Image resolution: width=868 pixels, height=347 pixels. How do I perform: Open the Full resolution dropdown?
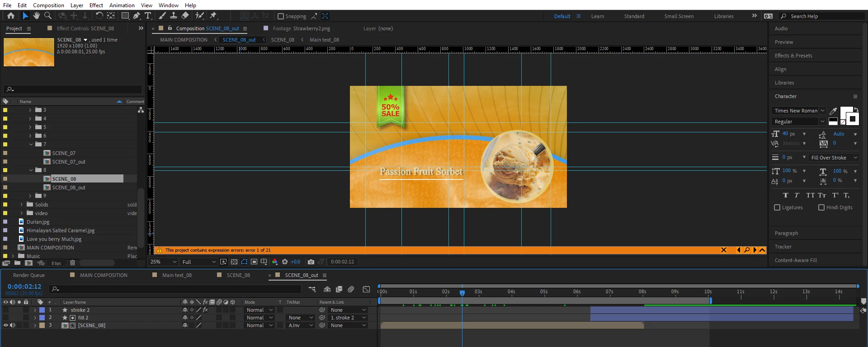pyautogui.click(x=198, y=262)
